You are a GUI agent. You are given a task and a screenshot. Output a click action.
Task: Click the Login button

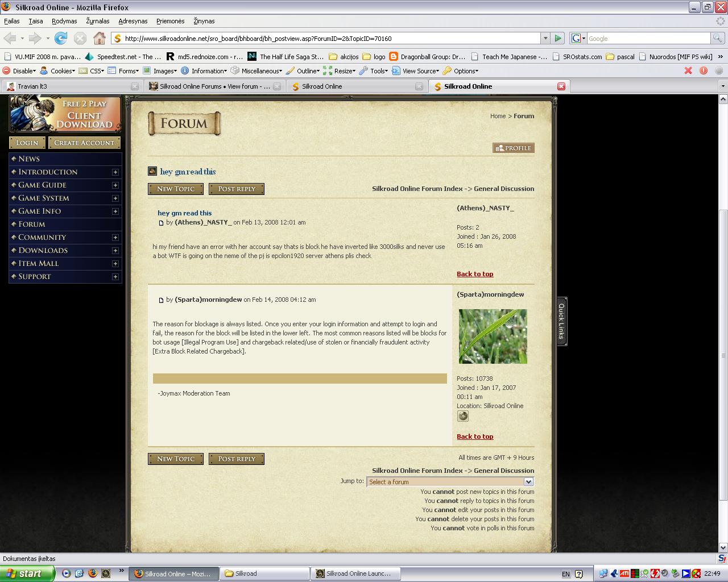27,143
